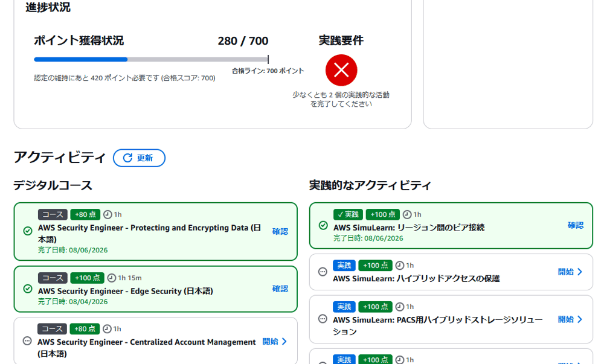Click clock icon on リージョン間のピア接続 card

pyautogui.click(x=406, y=214)
